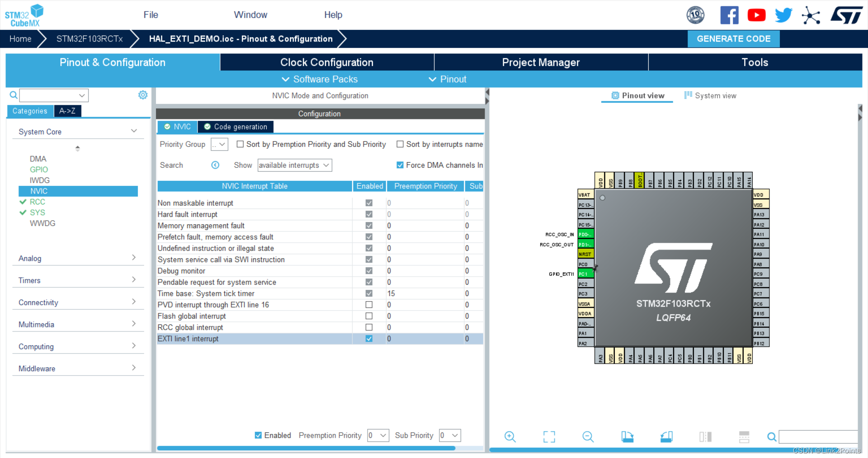
Task: Expand the Middleware category
Action: pos(134,368)
